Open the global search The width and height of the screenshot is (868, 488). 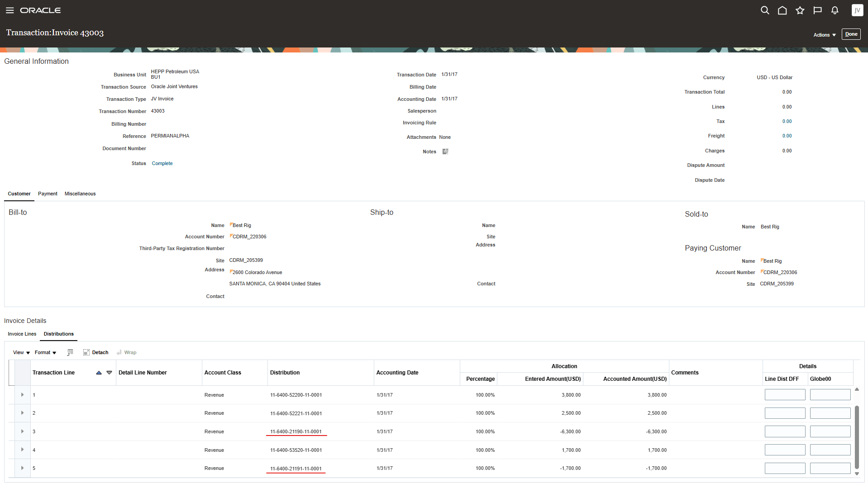click(x=765, y=10)
